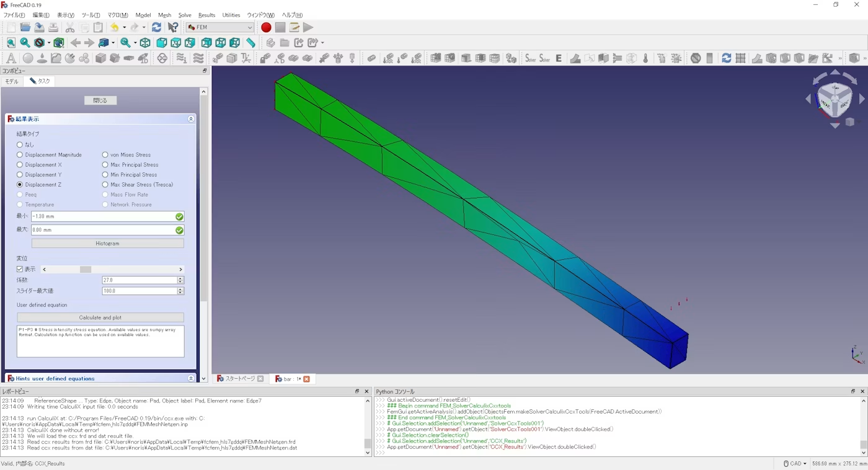
Task: Start macro recording with red circle
Action: pyautogui.click(x=266, y=27)
